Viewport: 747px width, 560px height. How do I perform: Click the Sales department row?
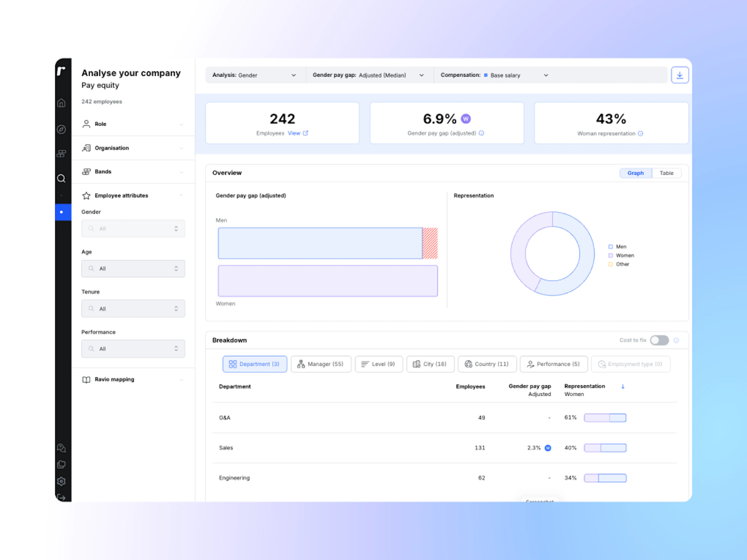click(445, 448)
